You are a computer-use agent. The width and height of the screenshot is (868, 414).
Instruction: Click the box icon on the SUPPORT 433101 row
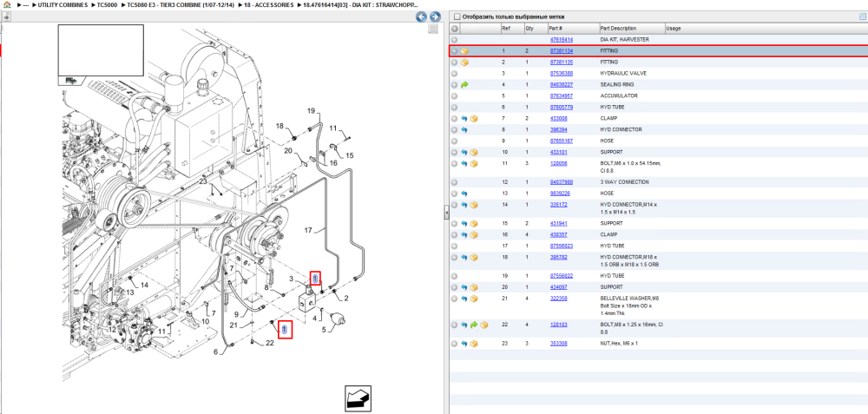pos(474,152)
